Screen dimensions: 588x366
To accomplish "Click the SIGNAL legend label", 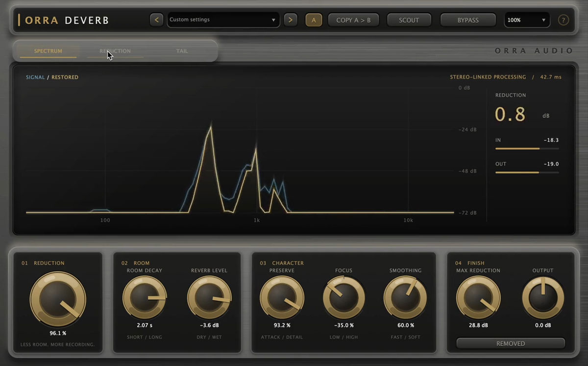I will click(x=35, y=78).
